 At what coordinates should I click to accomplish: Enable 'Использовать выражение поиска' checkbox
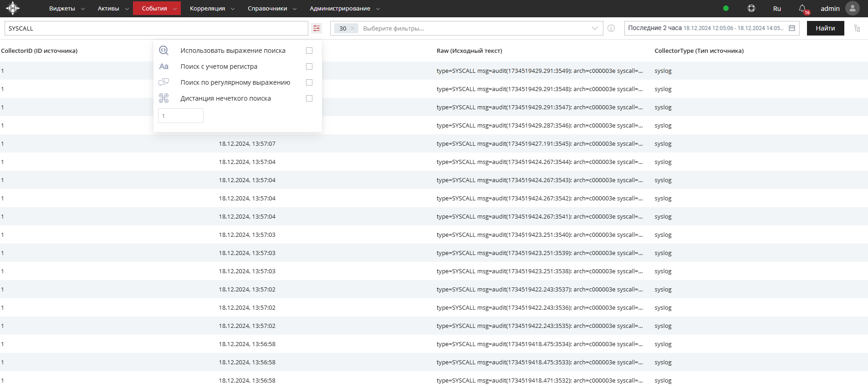(309, 51)
